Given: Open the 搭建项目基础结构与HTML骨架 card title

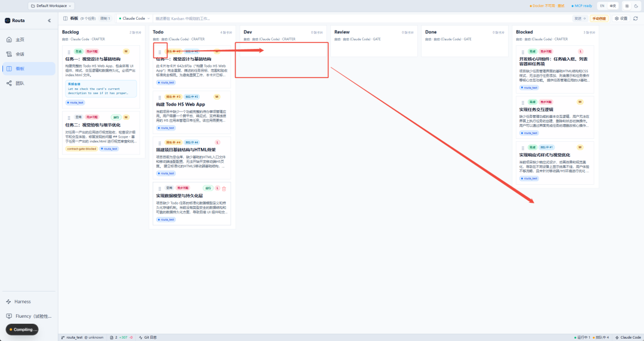Looking at the screenshot, I should point(185,150).
